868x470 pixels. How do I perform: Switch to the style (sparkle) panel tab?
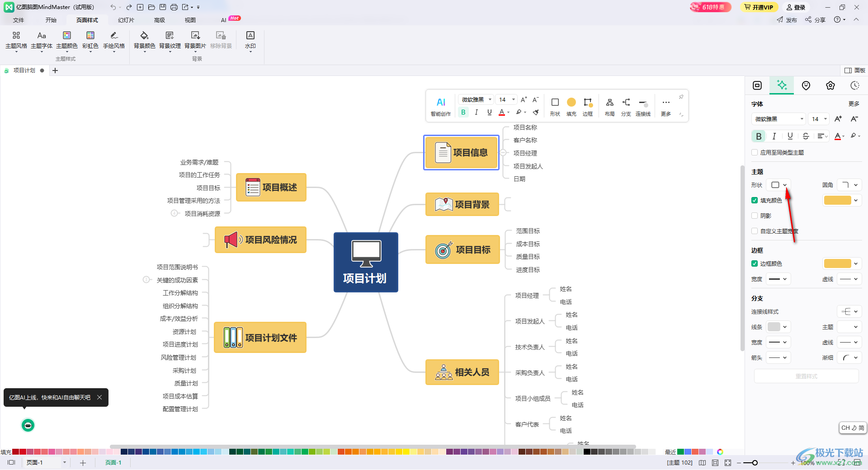[x=782, y=85]
